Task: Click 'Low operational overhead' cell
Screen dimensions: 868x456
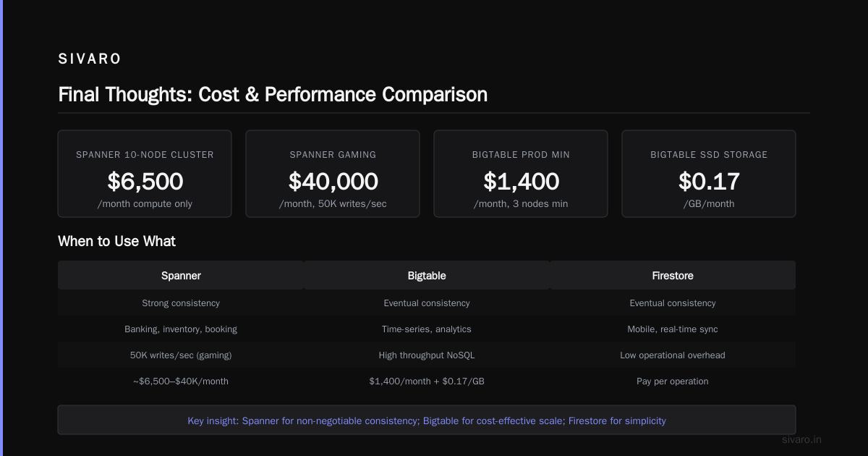Action: [673, 355]
